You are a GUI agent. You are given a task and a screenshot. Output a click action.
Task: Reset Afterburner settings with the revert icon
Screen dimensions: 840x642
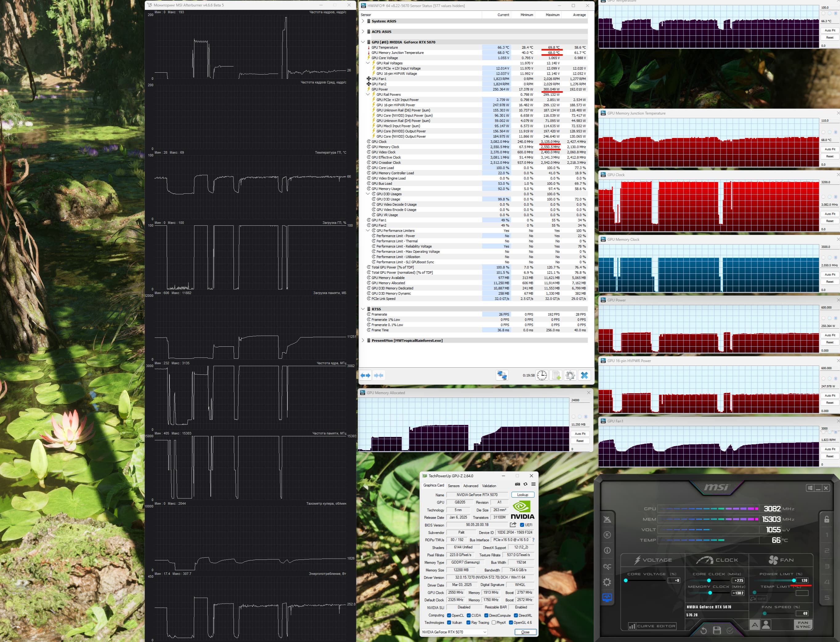click(x=704, y=630)
